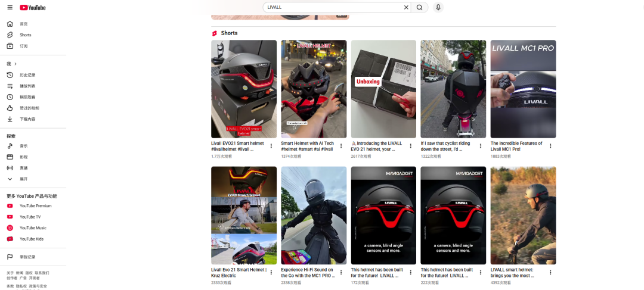Click the Shorts section heading
The height and width of the screenshot is (290, 644).
click(229, 33)
